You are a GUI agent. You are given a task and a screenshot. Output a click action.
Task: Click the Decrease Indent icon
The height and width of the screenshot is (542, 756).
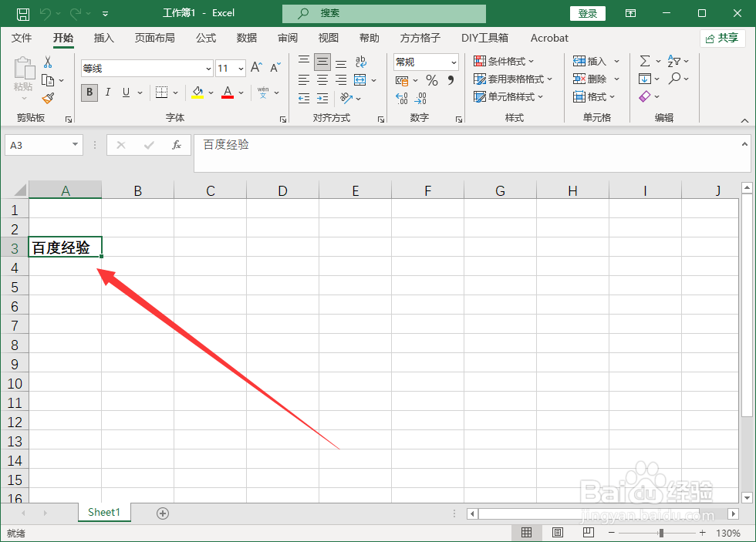coord(304,98)
